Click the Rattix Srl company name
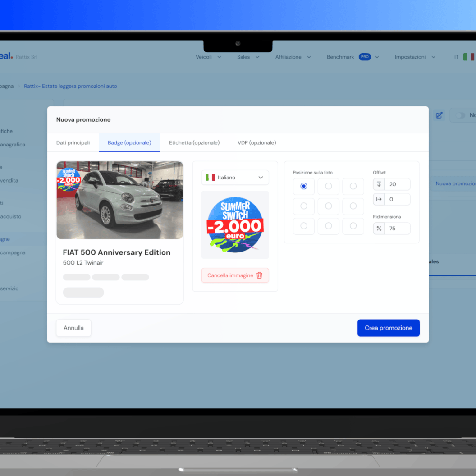Image resolution: width=476 pixels, height=476 pixels. click(27, 57)
